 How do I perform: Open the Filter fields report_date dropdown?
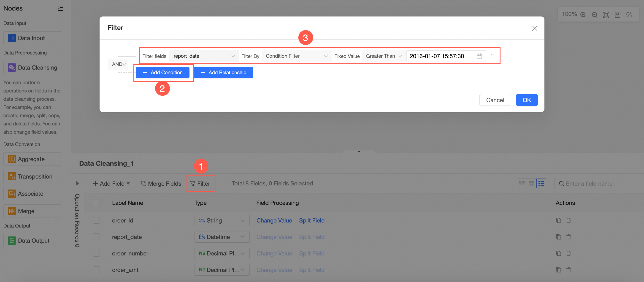[x=204, y=56]
